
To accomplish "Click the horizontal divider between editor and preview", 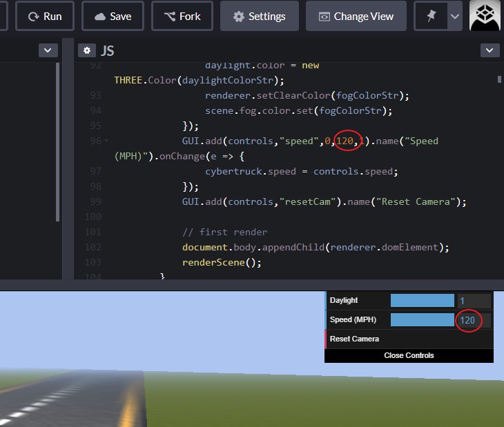I will click(252, 285).
